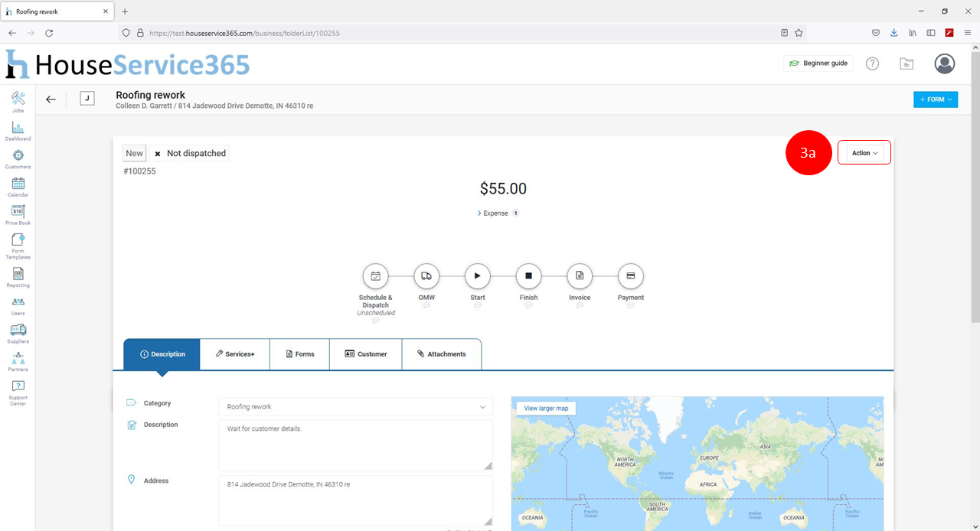Go to Calendar in the sidebar
Viewport: 980px width, 531px height.
tap(18, 184)
